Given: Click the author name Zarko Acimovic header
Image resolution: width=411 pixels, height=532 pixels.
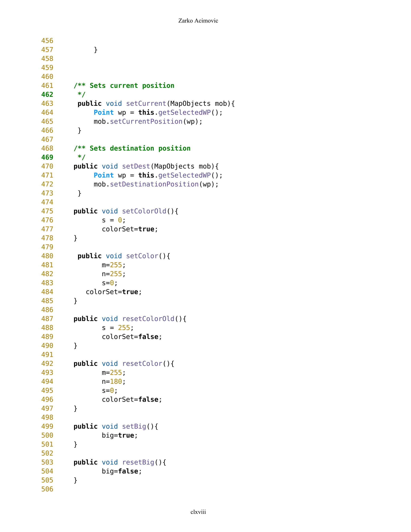Looking at the screenshot, I should [198, 21].
